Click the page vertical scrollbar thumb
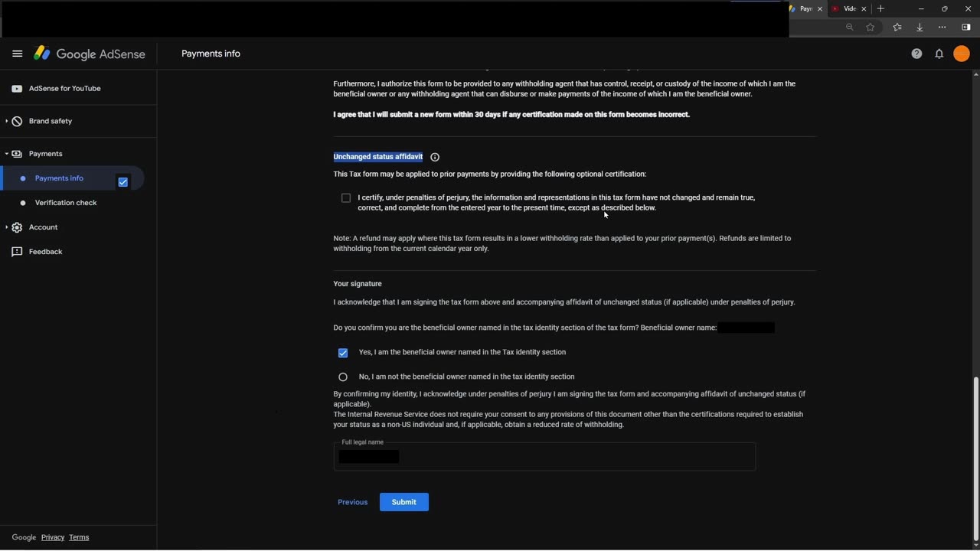 pyautogui.click(x=975, y=458)
